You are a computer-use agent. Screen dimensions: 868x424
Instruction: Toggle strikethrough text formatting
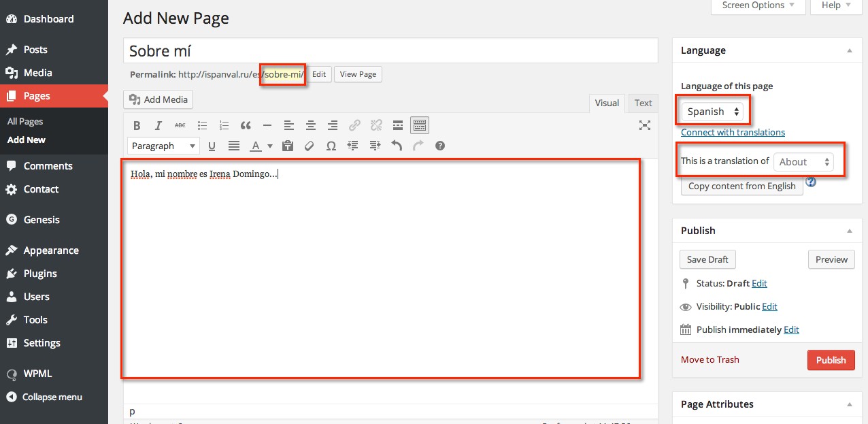pos(180,126)
